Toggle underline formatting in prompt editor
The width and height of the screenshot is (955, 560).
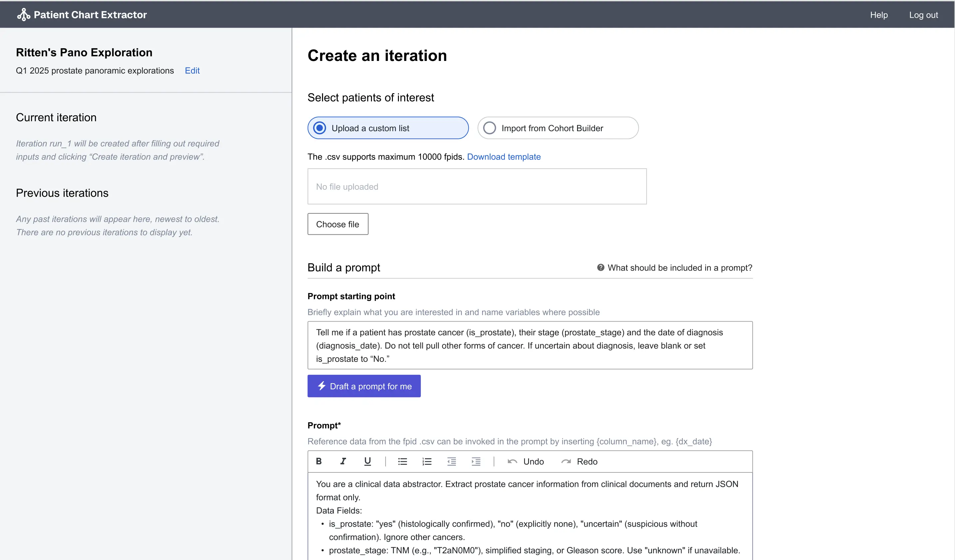coord(367,461)
